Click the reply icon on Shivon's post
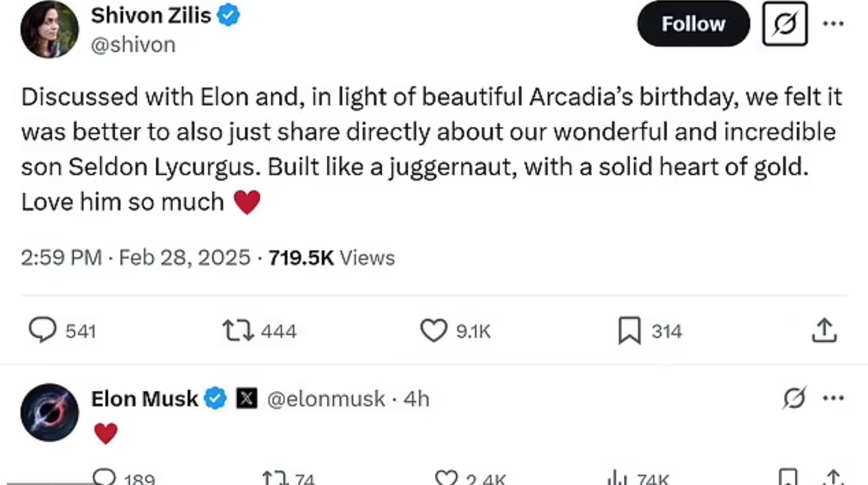The image size is (868, 485). tap(42, 330)
